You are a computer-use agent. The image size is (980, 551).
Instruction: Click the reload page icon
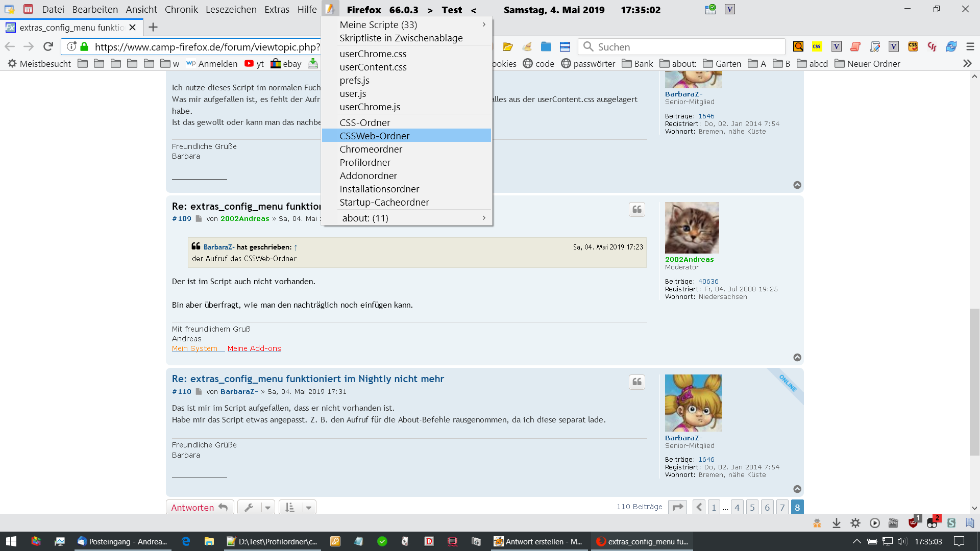(48, 46)
